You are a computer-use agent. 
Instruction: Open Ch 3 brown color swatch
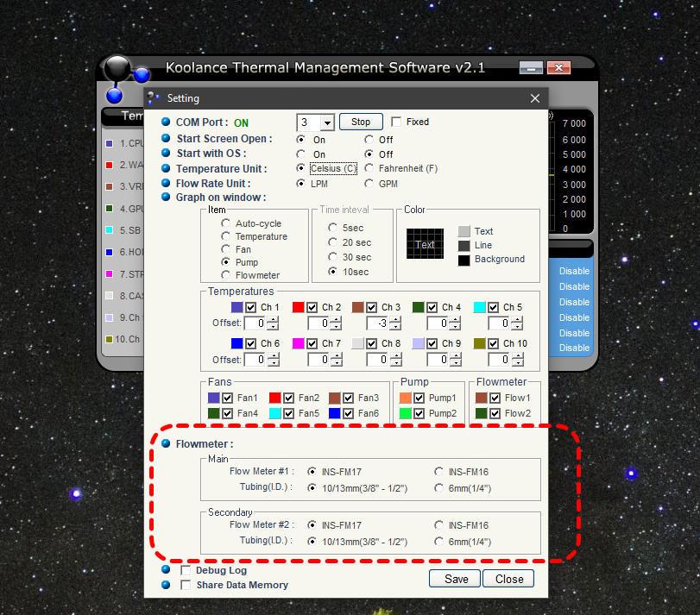[x=357, y=307]
